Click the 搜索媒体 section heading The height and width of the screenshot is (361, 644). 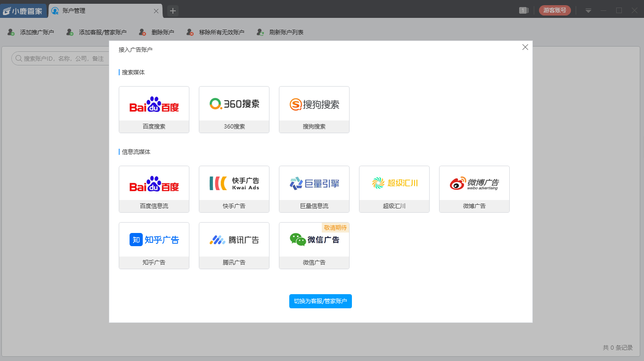point(133,72)
